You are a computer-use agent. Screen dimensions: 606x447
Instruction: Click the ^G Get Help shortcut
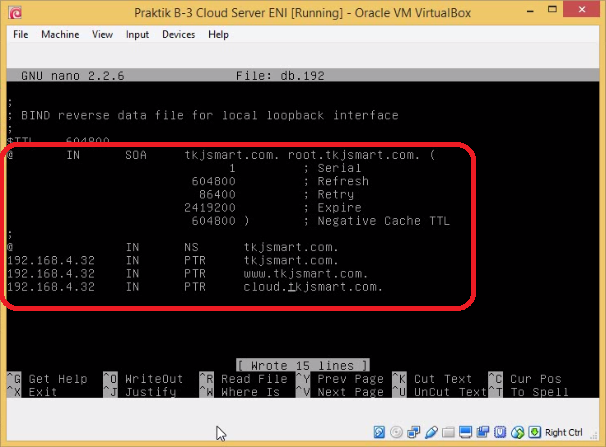(x=48, y=379)
